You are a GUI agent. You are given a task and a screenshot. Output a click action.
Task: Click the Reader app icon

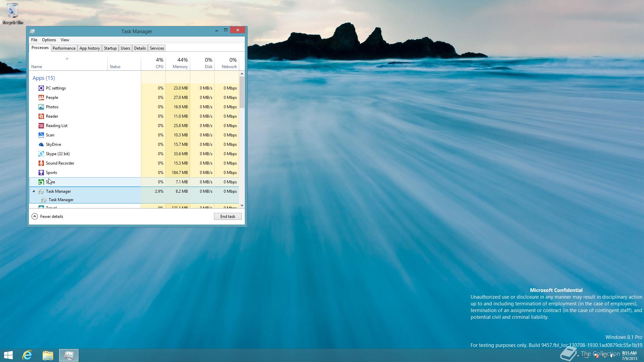41,116
